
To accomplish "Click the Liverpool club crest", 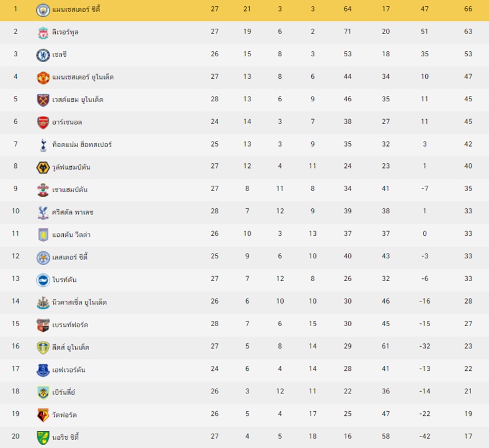I will coord(43,33).
